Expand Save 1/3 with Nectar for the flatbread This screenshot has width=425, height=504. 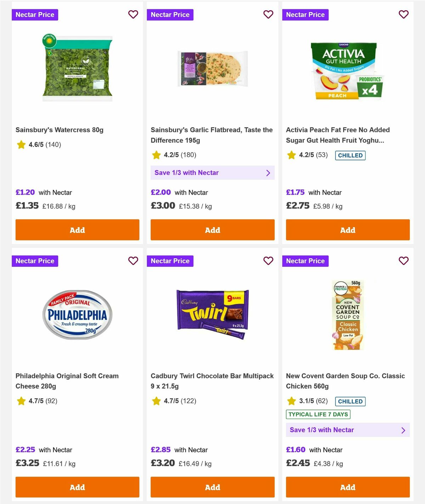click(212, 172)
